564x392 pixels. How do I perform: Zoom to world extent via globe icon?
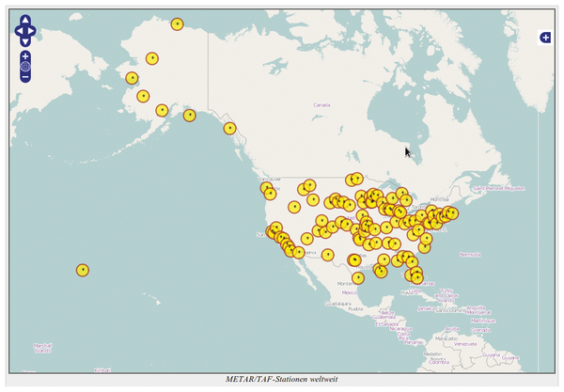point(25,67)
